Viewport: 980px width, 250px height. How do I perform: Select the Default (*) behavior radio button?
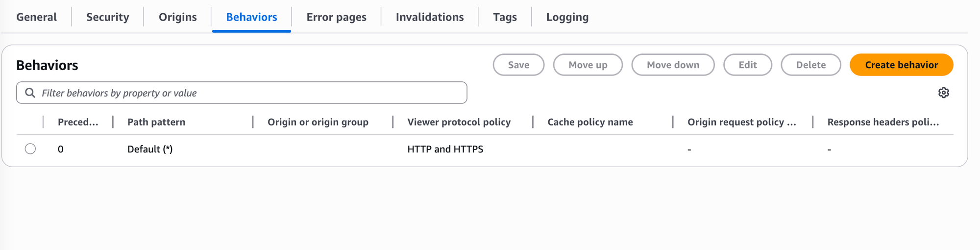(30, 149)
